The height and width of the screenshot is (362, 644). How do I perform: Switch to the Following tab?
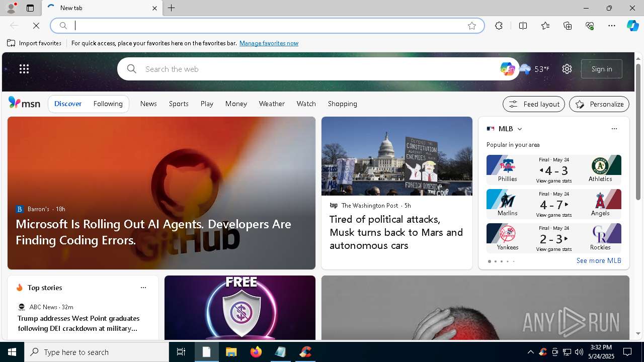click(x=108, y=104)
